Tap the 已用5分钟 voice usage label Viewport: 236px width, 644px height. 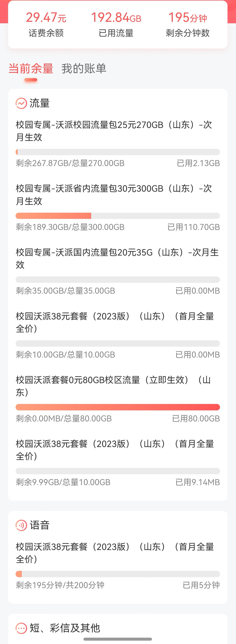201,585
